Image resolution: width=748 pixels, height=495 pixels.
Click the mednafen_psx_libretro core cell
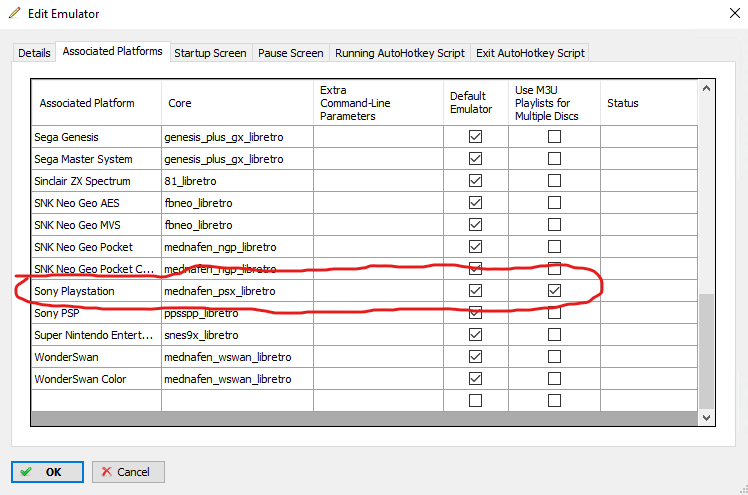point(238,290)
